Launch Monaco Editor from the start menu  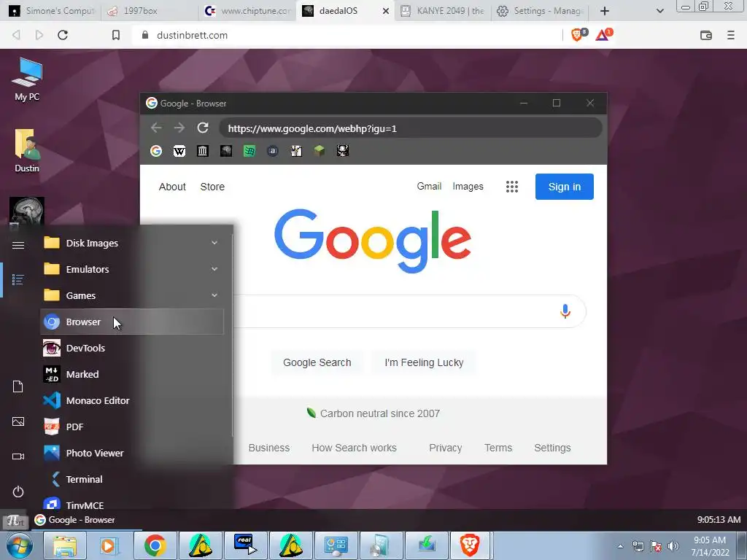pos(133,400)
